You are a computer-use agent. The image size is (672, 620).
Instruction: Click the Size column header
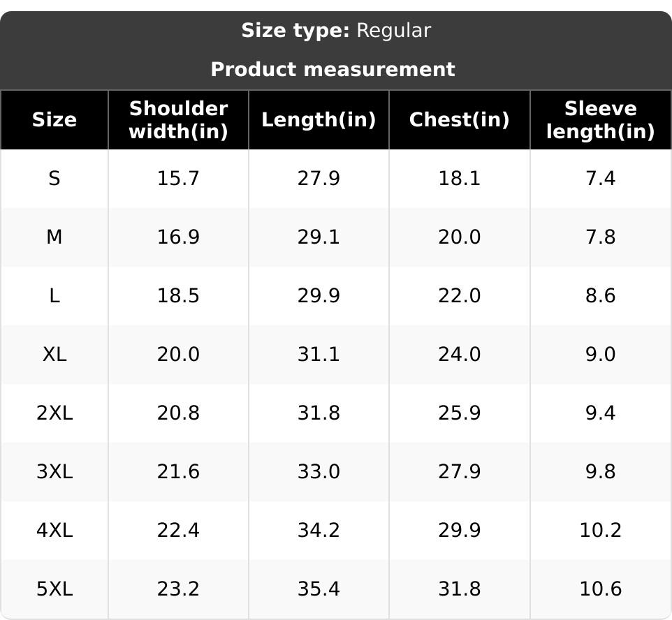coord(54,119)
